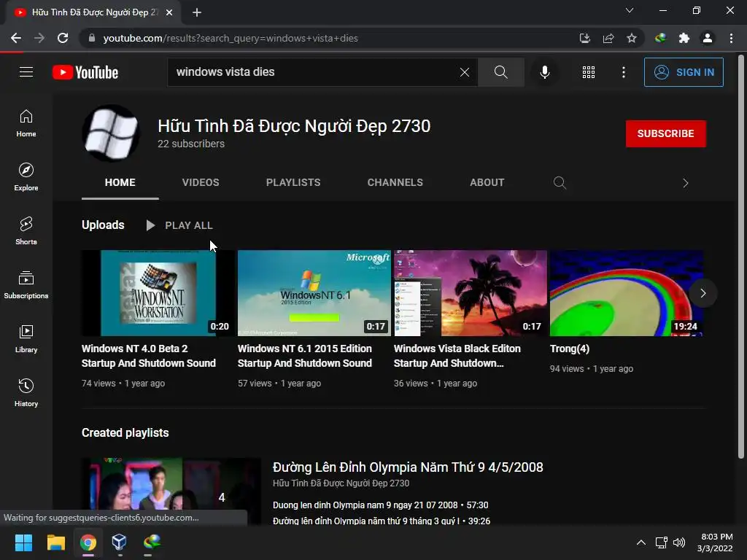Switch to the HOME channel tab
747x560 pixels.
point(120,182)
